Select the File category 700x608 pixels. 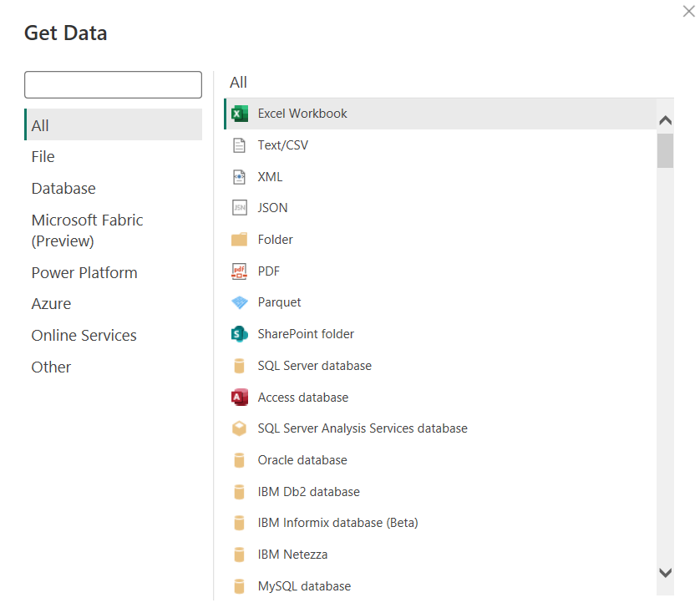click(x=43, y=157)
